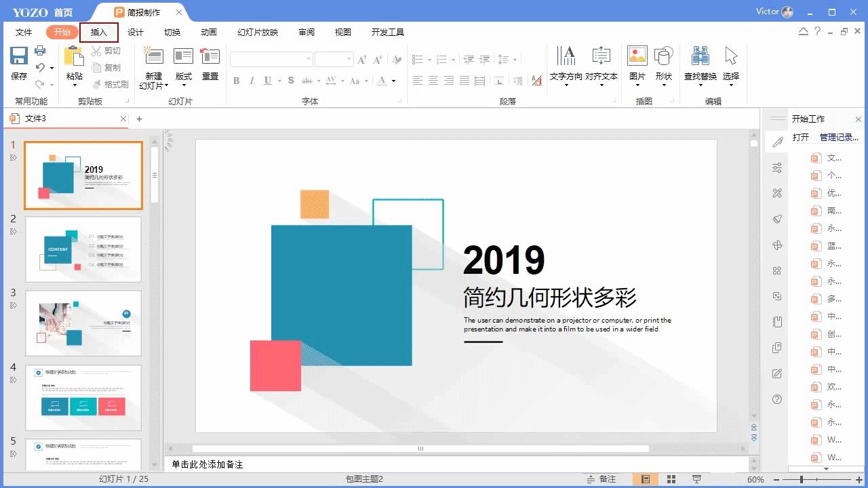The image size is (868, 488).
Task: Switch to slide sorter view in status bar
Action: [x=670, y=479]
